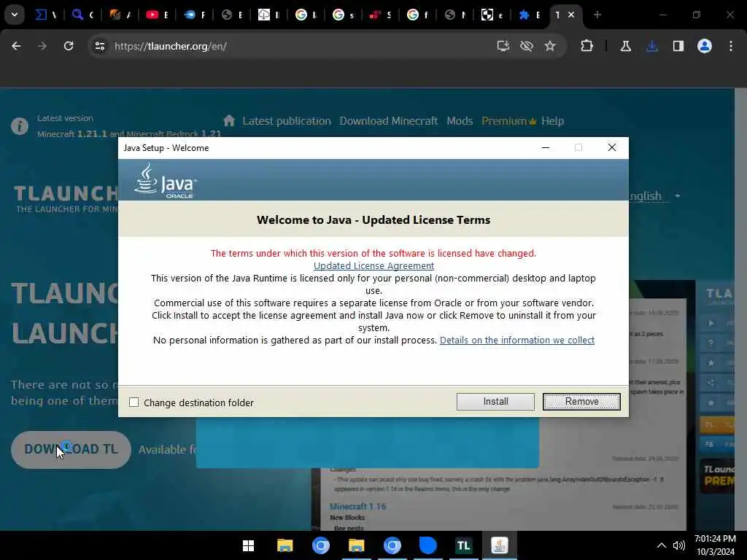747x560 pixels.
Task: Click the DOWNLOAD TL button
Action: (x=71, y=449)
